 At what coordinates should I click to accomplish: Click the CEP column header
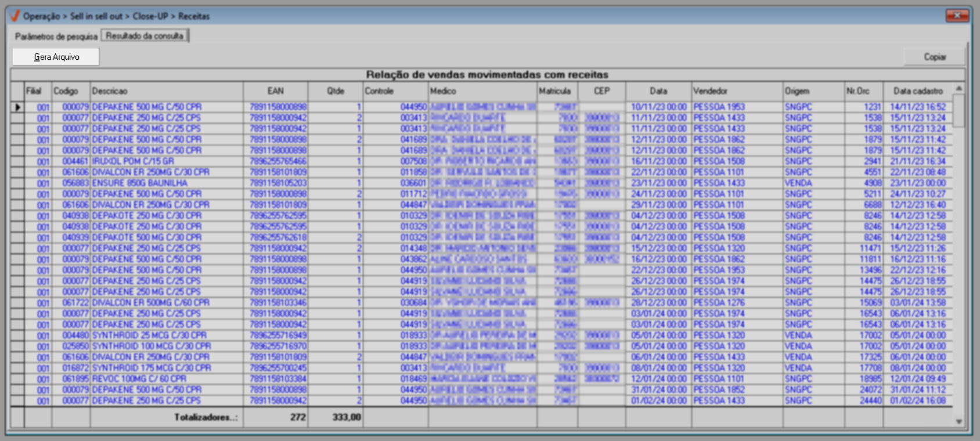click(602, 91)
